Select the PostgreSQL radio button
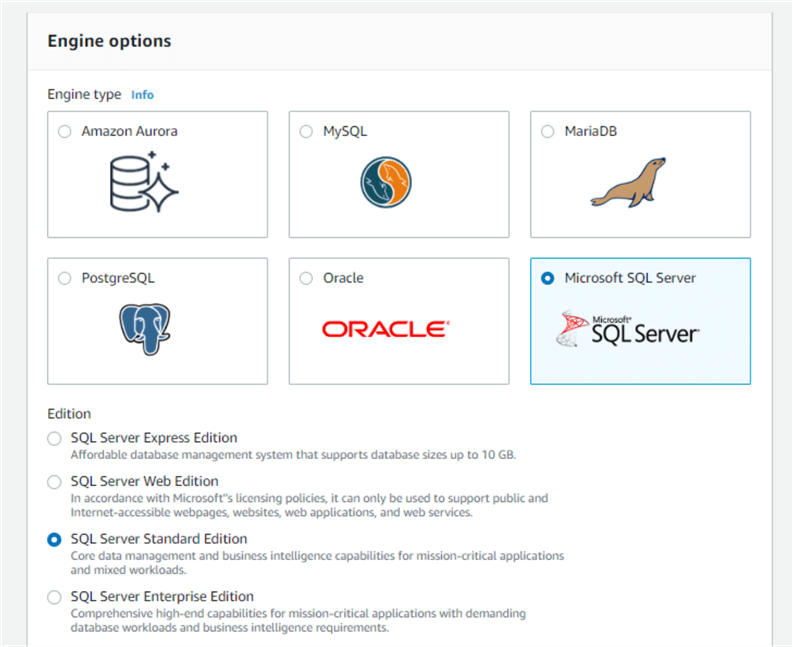Image resolution: width=793 pixels, height=647 pixels. (65, 278)
